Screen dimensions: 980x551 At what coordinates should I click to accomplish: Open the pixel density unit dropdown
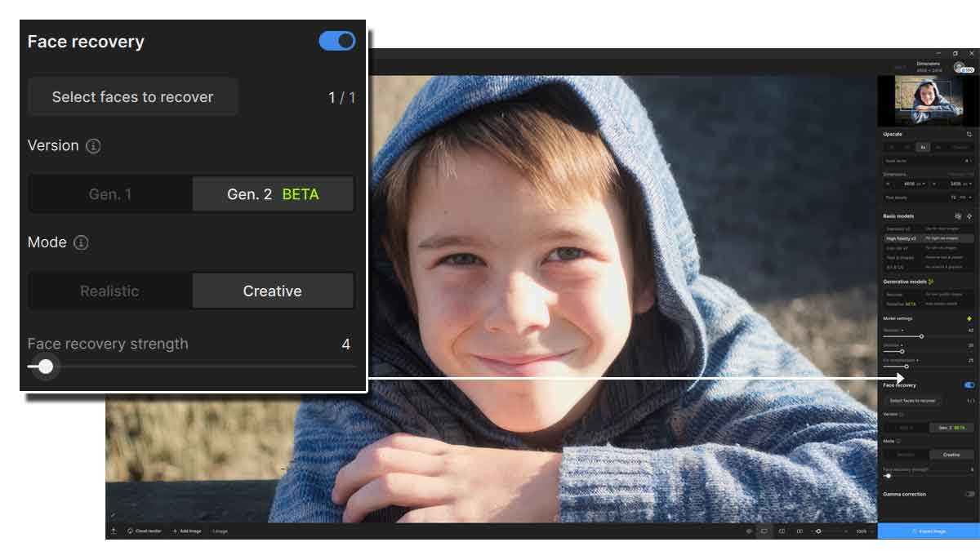(x=964, y=196)
